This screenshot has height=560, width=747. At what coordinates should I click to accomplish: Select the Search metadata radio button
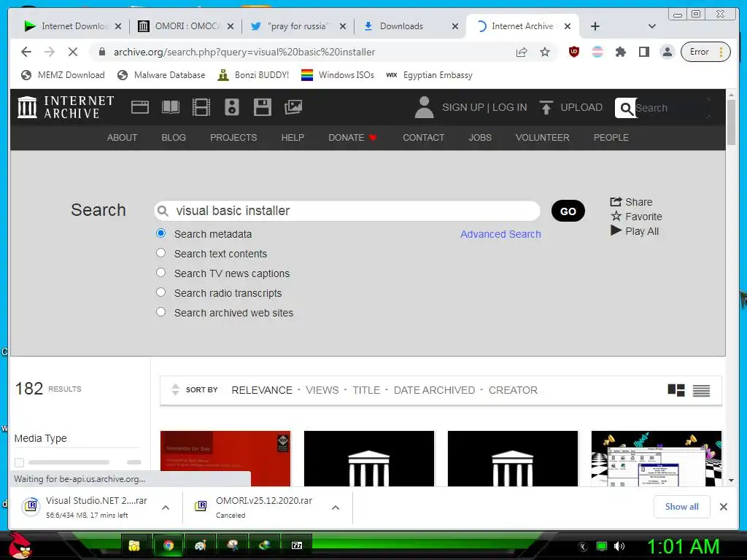(x=161, y=233)
